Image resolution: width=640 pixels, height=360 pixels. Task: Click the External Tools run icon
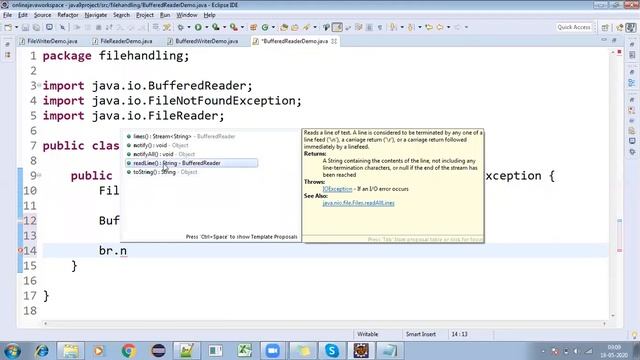pyautogui.click(x=233, y=27)
